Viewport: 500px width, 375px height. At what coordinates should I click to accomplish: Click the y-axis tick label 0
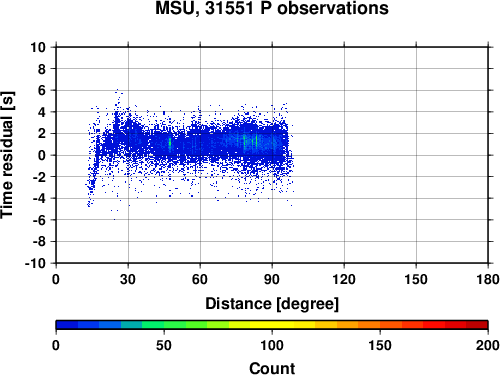coord(42,155)
